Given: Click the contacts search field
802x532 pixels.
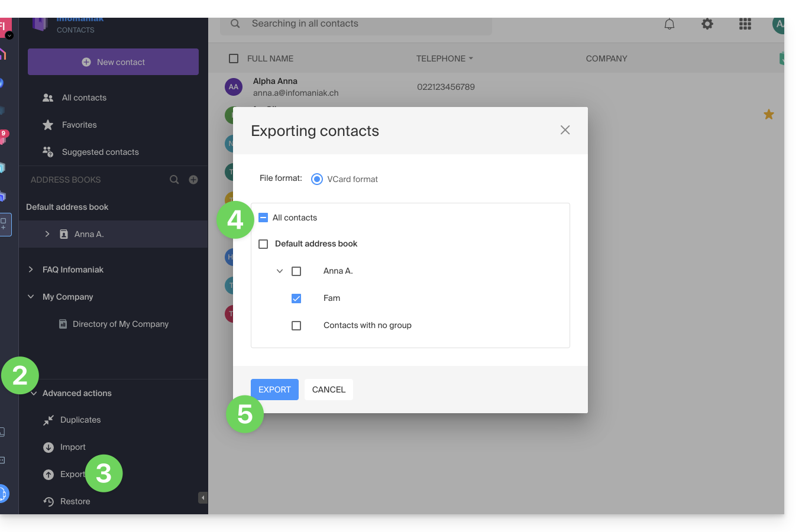Looking at the screenshot, I should 355,24.
